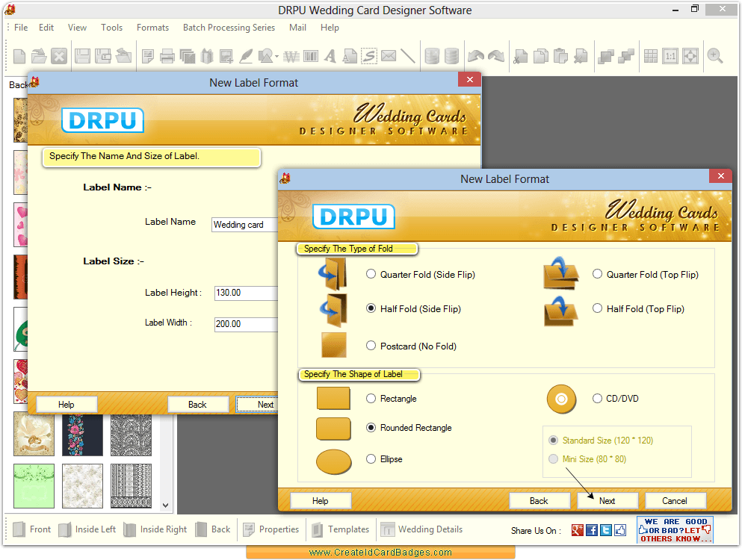This screenshot has width=742, height=560.
Task: Select the signature 'S' tool icon
Action: tap(369, 56)
